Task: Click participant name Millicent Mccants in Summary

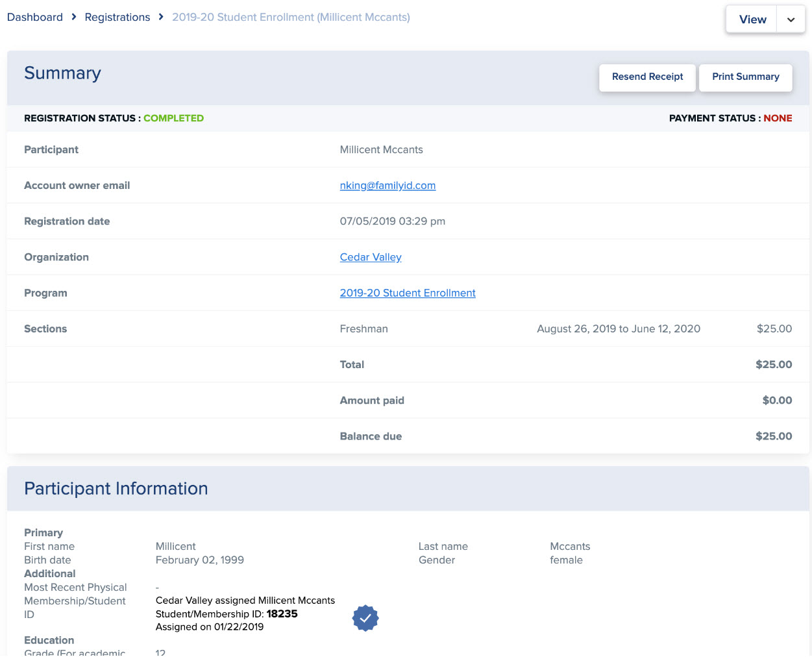Action: 381,150
